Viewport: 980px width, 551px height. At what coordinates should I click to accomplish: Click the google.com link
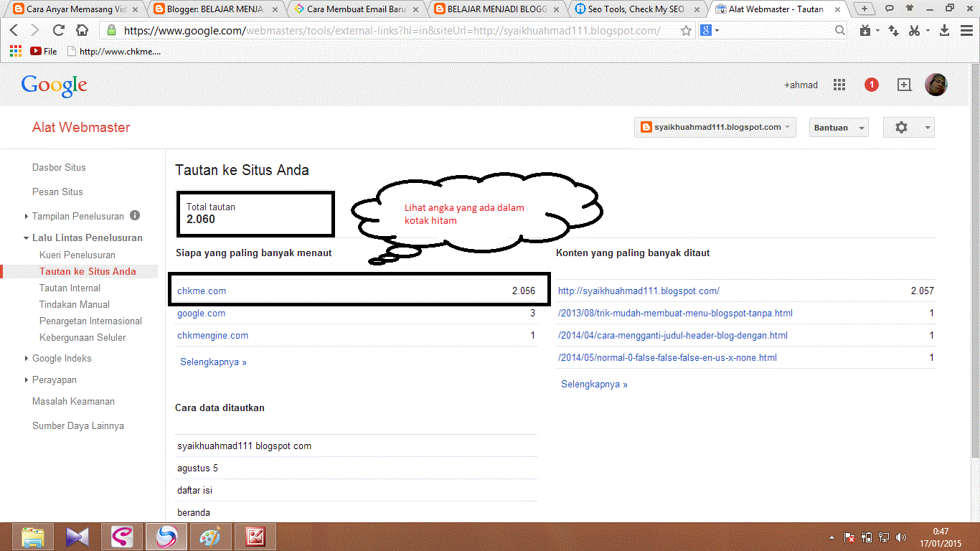201,313
